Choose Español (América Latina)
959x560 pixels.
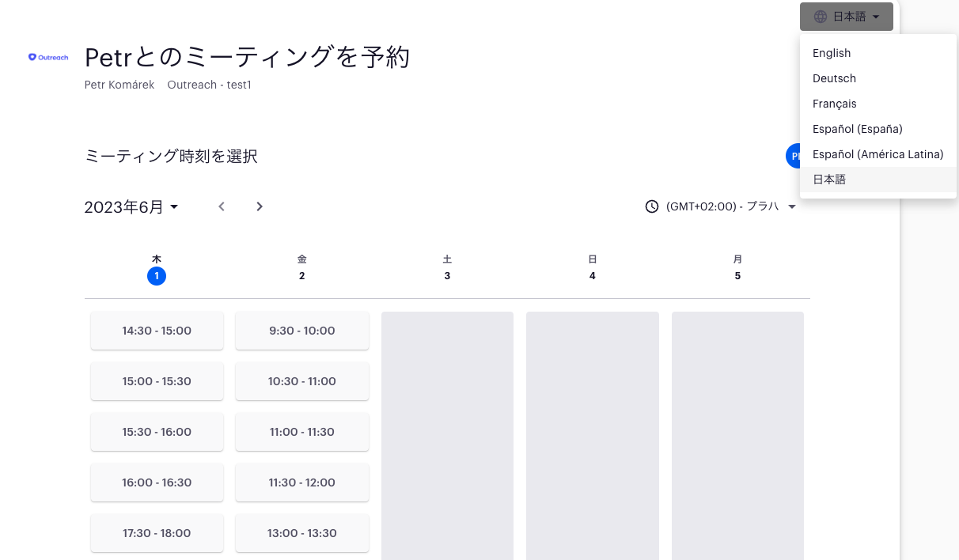click(878, 154)
